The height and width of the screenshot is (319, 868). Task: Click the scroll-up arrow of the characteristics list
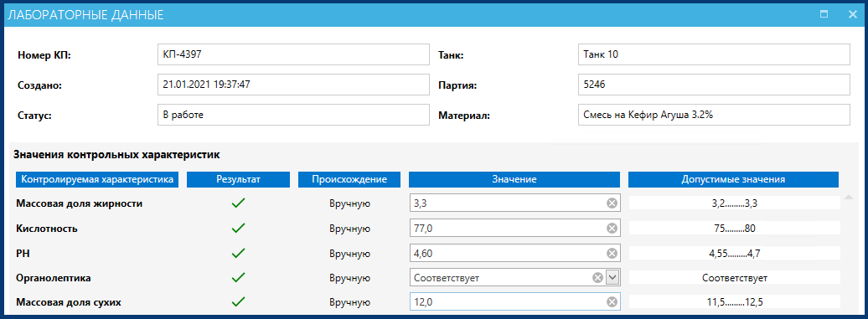click(x=849, y=197)
